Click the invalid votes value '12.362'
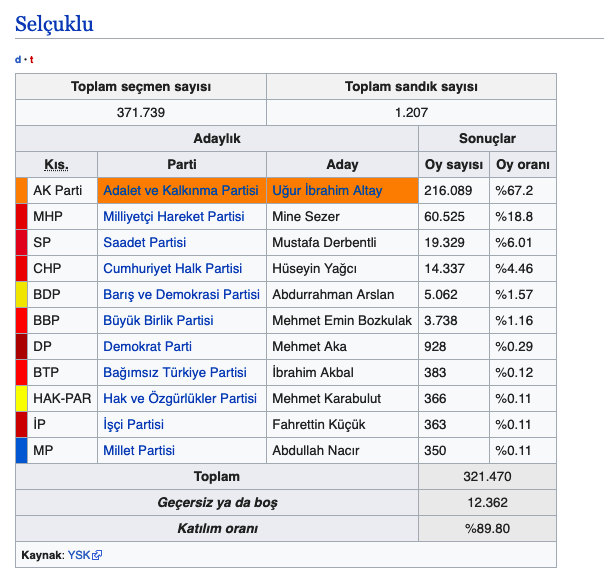Image resolution: width=604 pixels, height=569 pixels. [x=487, y=502]
